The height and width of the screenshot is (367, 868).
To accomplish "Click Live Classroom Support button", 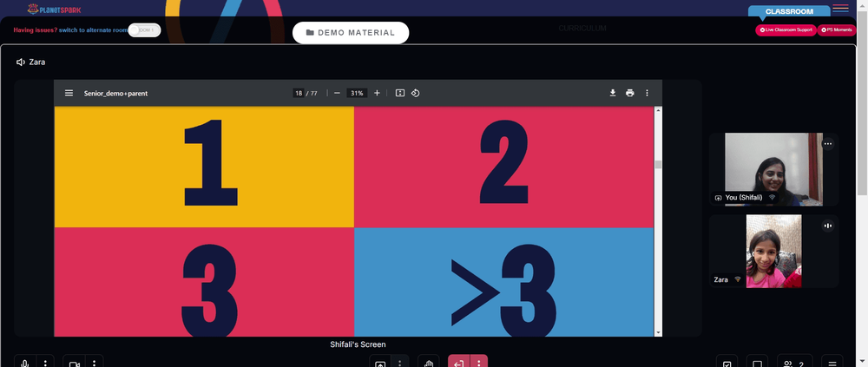I will point(786,29).
